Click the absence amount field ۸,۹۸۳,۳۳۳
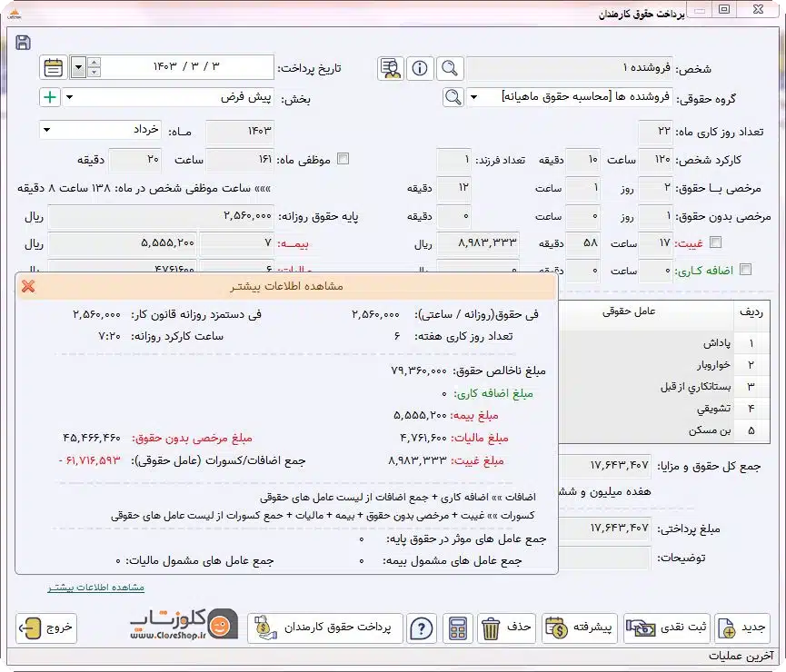The width and height of the screenshot is (786, 672). point(478,243)
